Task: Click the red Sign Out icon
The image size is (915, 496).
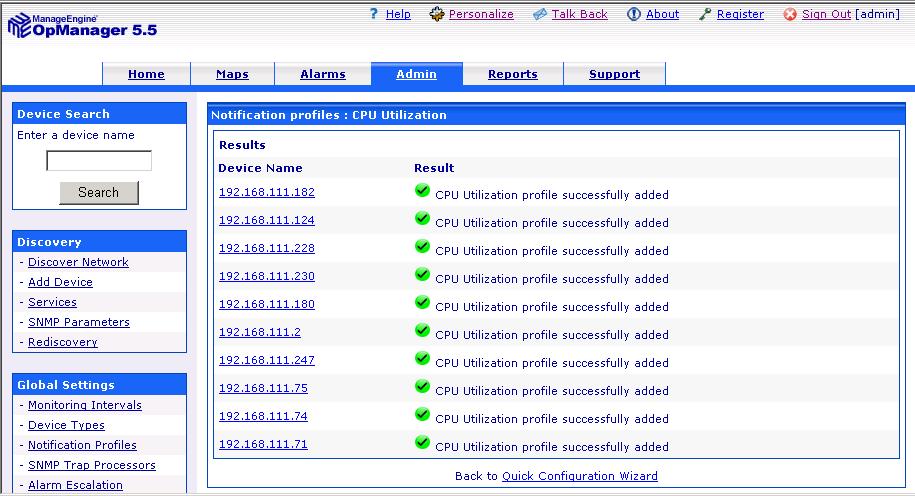Action: click(x=790, y=14)
